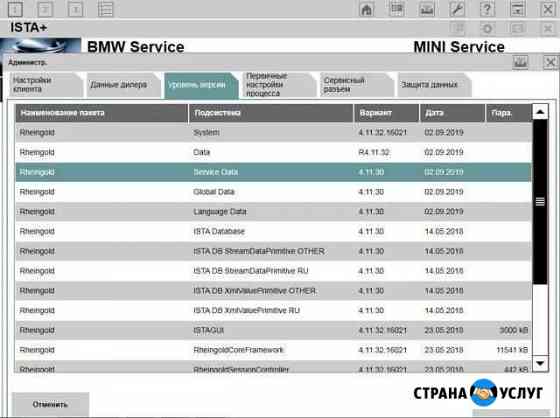Select the ISTA Database row

point(273,232)
